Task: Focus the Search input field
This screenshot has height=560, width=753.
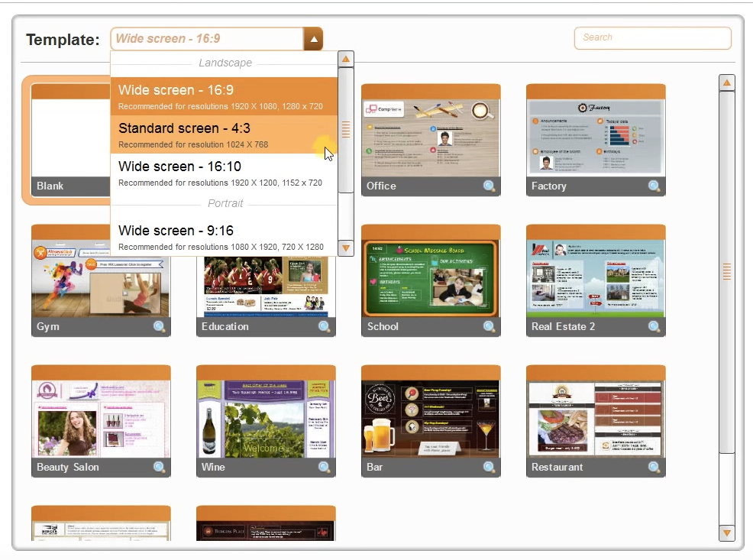Action: (x=653, y=38)
